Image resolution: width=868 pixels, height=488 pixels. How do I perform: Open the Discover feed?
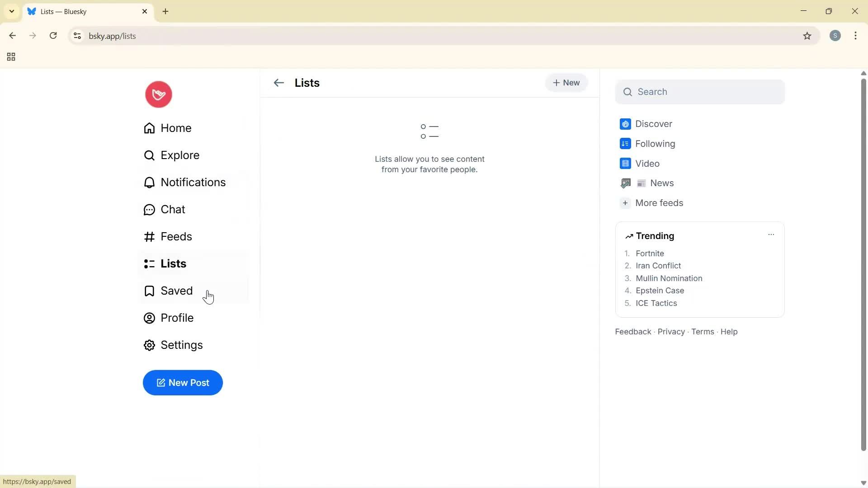653,123
